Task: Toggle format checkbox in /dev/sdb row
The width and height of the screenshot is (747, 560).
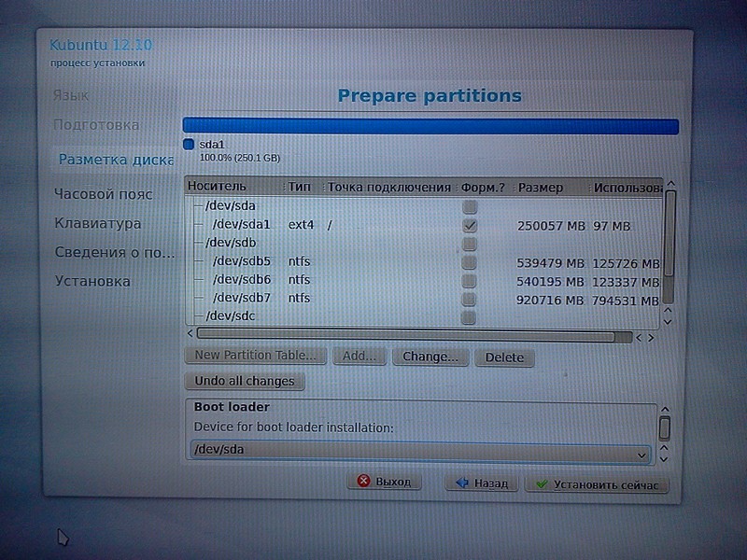Action: 470,244
